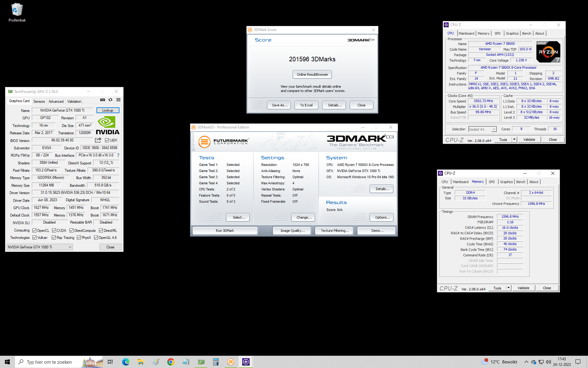Image resolution: width=588 pixels, height=368 pixels.
Task: Toggle the OpenGL 4.6 checkbox
Action: pos(96,238)
